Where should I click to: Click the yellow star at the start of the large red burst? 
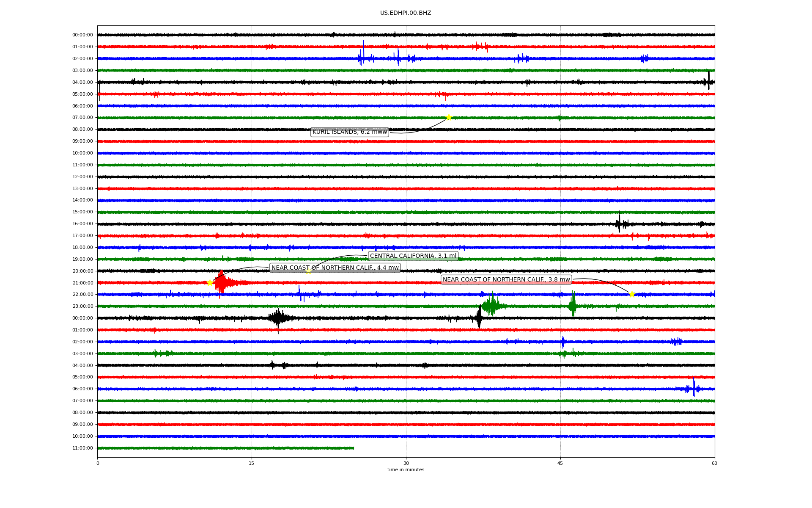pyautogui.click(x=210, y=283)
